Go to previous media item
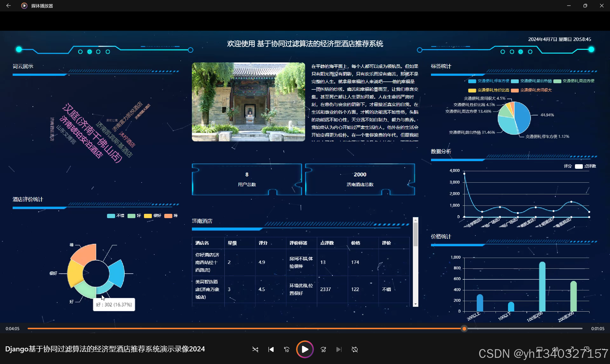 pos(271,349)
